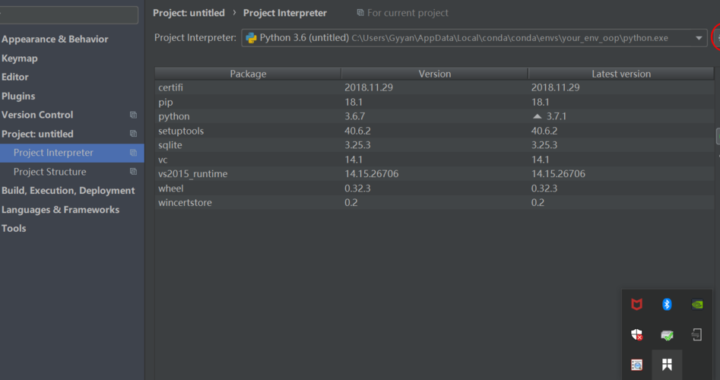This screenshot has height=380, width=720.
Task: Click the settings search field
Action: [69, 15]
